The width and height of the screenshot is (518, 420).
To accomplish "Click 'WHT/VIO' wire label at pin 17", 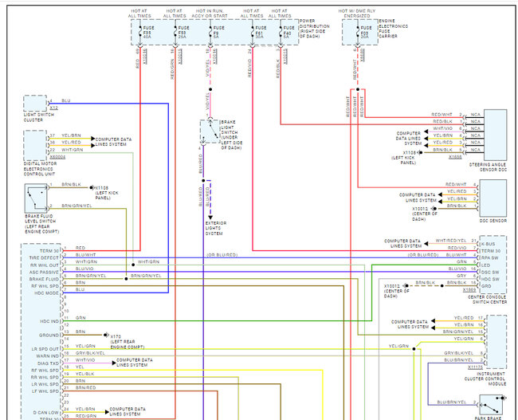I will point(85,360).
